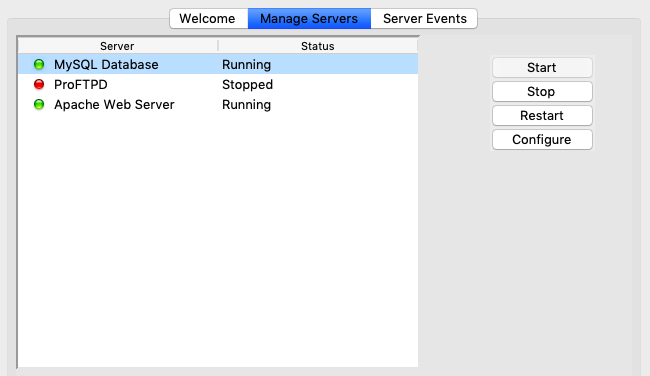Open Configure for the selected server
Screen dimensions: 650x376
(x=542, y=140)
